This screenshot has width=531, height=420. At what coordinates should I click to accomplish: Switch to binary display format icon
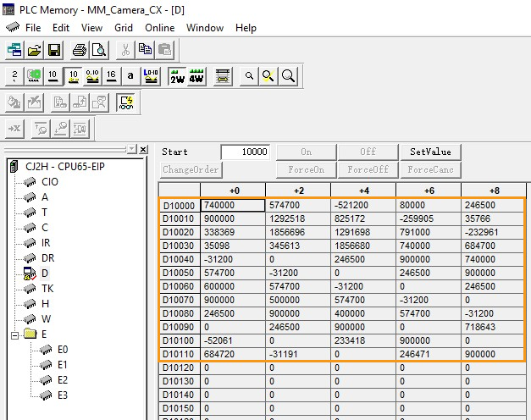(14, 76)
